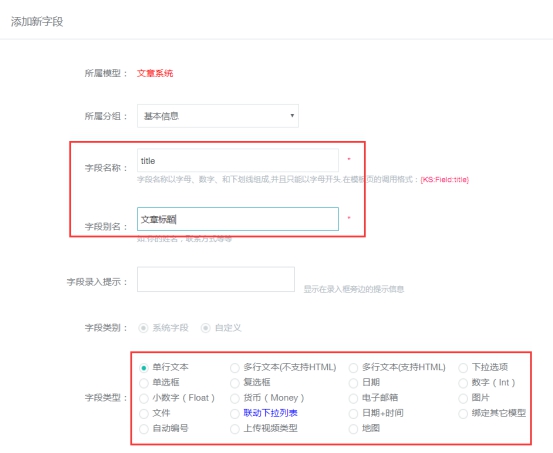Select the 自动编号 field type
Viewport: 553px width, 453px height.
coord(144,429)
